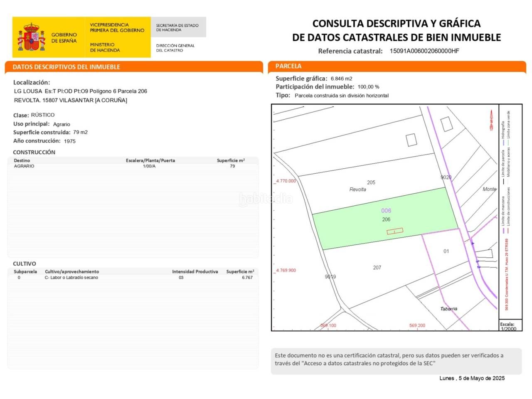The image size is (532, 399).
Task: Click the Spanish coat of arms emblem
Action: (31, 37)
